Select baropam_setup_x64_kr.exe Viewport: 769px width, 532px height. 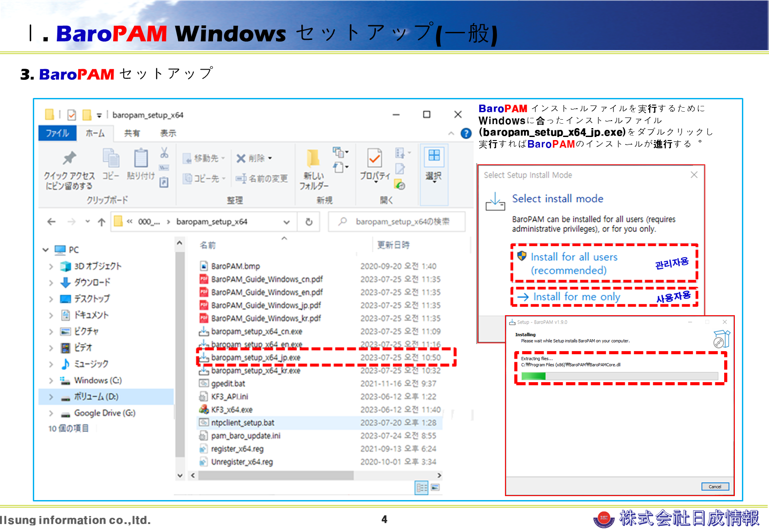pyautogui.click(x=250, y=371)
